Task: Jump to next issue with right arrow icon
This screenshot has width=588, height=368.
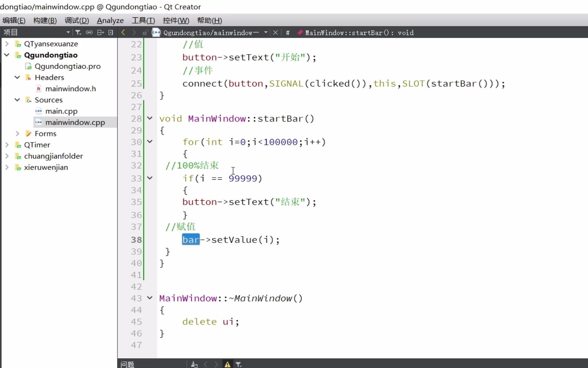Action: pyautogui.click(x=216, y=364)
